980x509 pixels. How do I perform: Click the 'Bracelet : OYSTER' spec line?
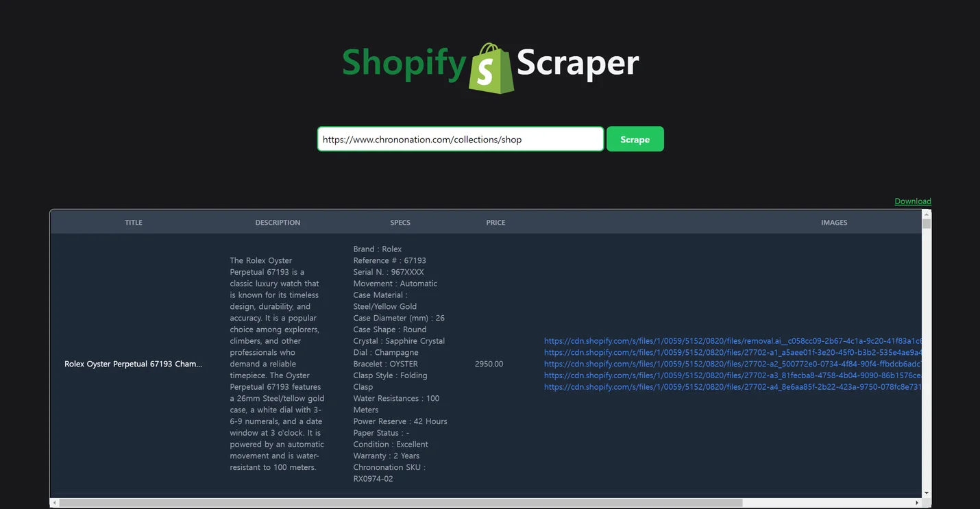point(386,364)
